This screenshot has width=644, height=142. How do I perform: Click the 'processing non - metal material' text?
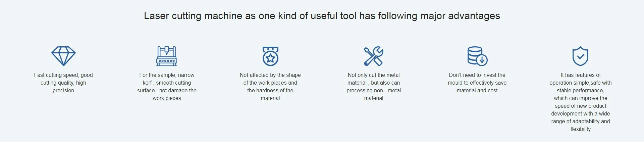click(374, 94)
